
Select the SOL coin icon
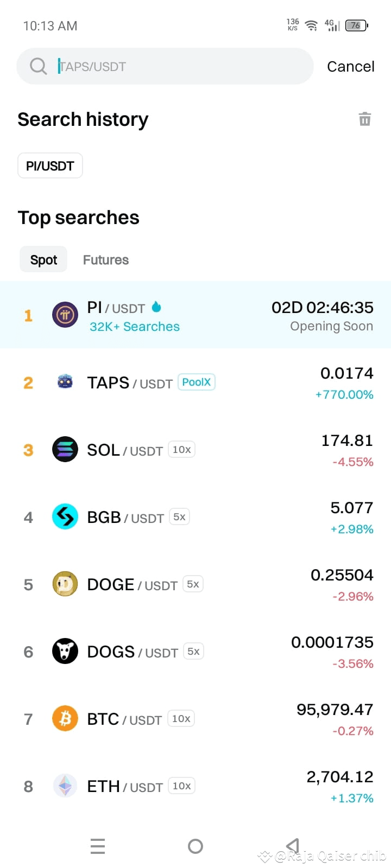(65, 449)
